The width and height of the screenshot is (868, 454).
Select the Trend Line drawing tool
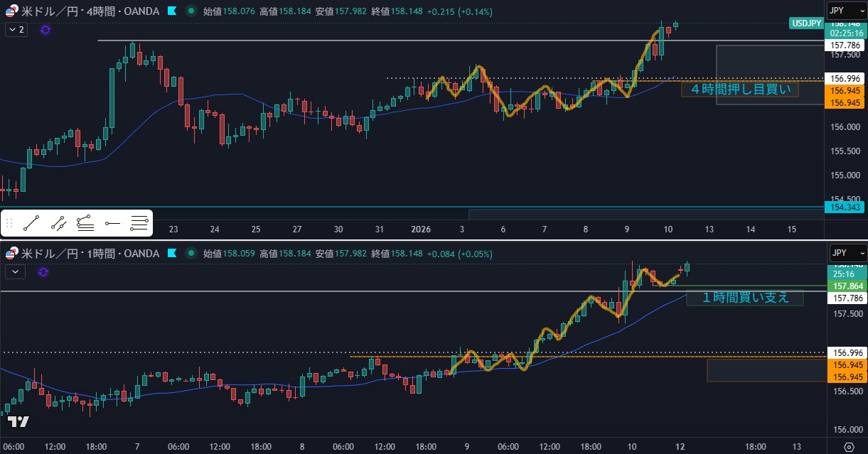pyautogui.click(x=31, y=225)
